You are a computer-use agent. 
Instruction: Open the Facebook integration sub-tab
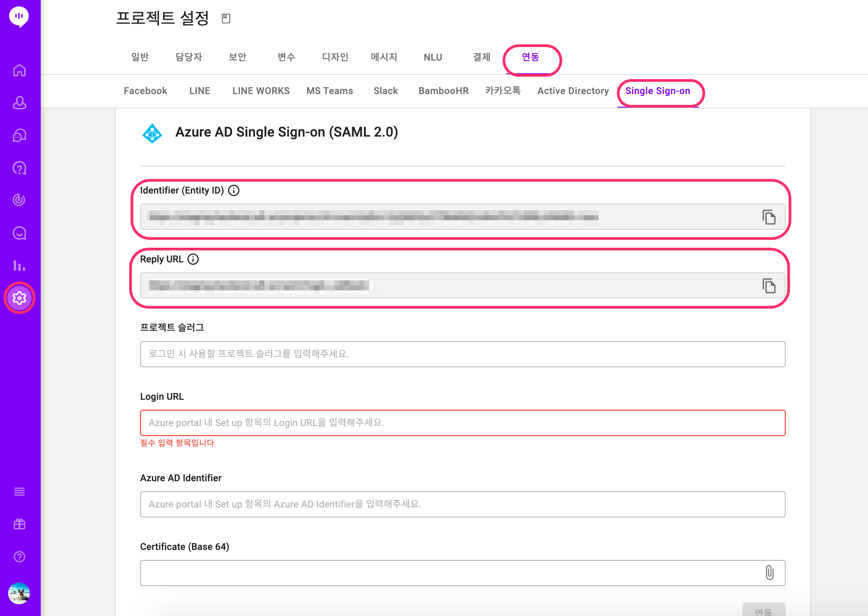pyautogui.click(x=146, y=91)
